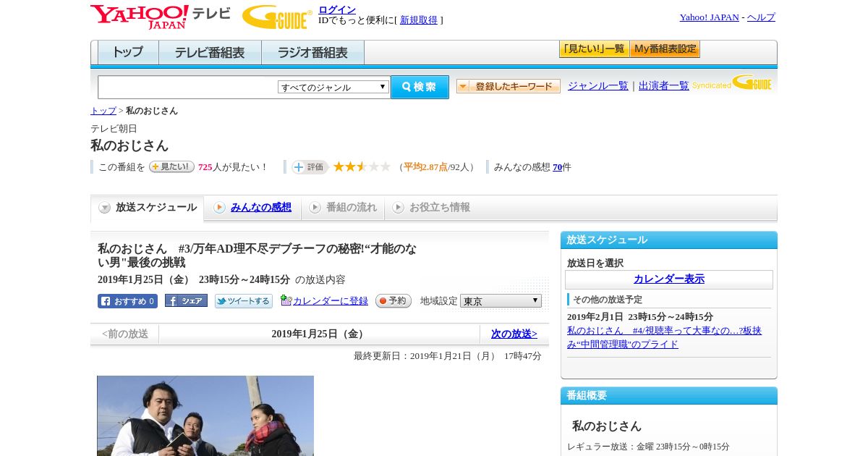Expand the 登録したキーワード dropdown
This screenshot has height=456, width=868.
(x=509, y=87)
